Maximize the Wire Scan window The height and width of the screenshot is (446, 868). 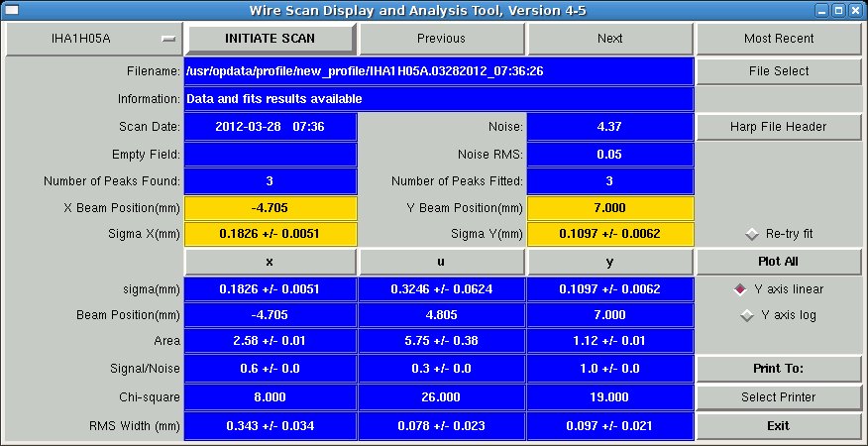(839, 10)
